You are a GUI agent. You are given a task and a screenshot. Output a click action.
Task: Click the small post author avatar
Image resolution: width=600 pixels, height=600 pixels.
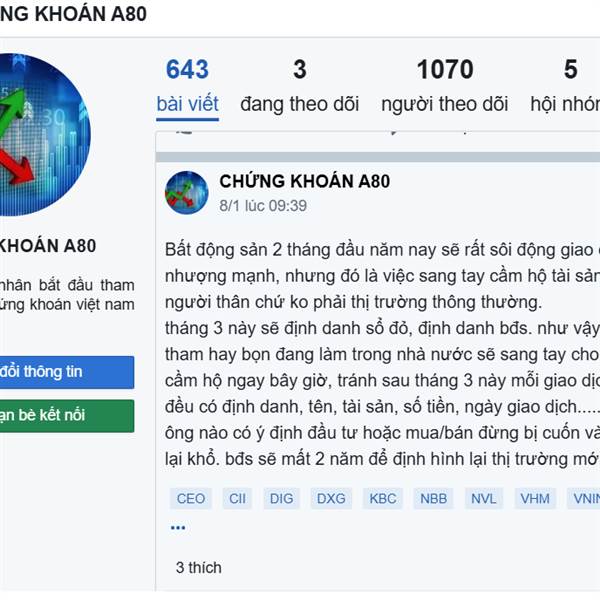[186, 192]
